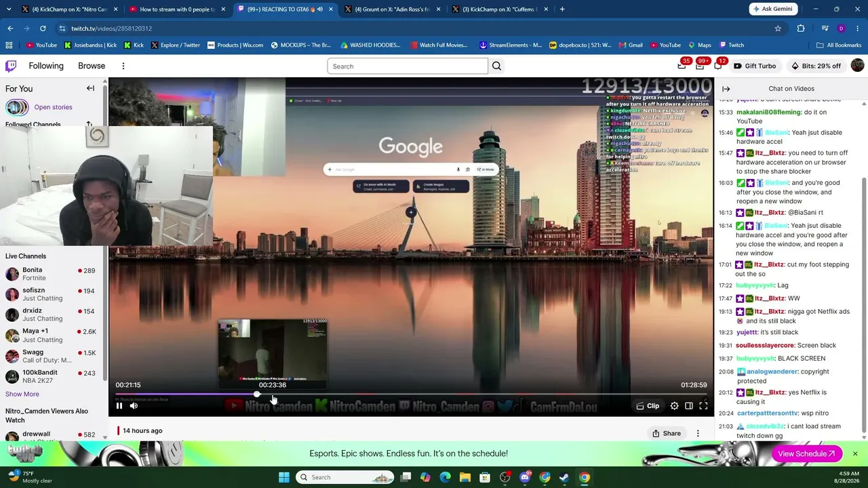
Task: Go back to the previous page
Action: pyautogui.click(x=10, y=28)
